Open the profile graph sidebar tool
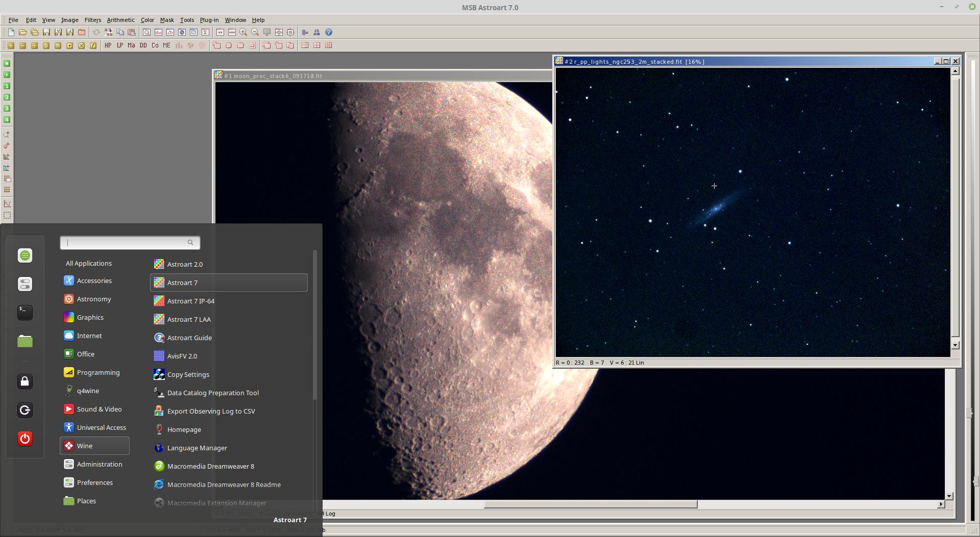Screen dimensions: 980x537 (7, 203)
